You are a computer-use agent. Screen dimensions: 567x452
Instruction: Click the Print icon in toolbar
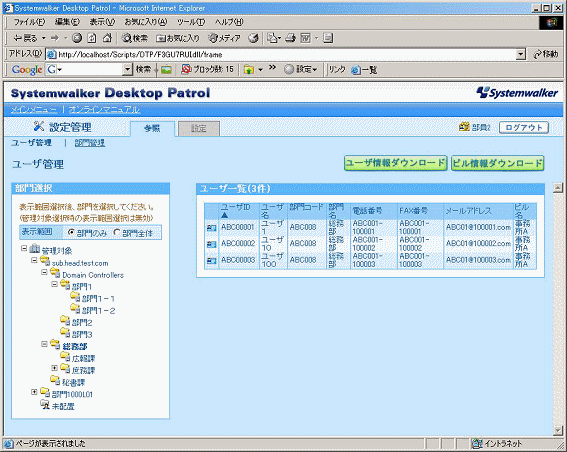point(290,38)
